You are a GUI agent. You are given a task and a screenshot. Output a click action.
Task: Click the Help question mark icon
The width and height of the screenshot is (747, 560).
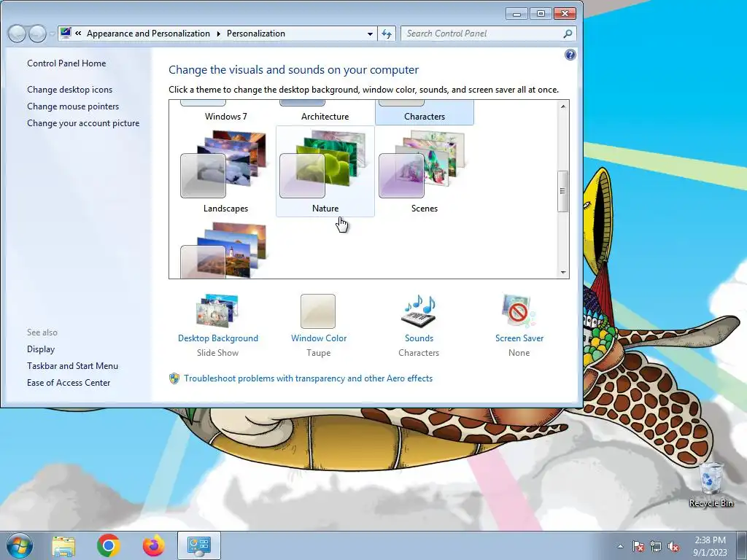tap(570, 55)
